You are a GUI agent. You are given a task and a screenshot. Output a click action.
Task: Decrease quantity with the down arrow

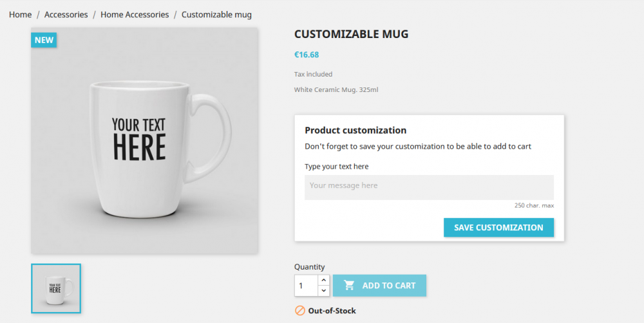[323, 291]
